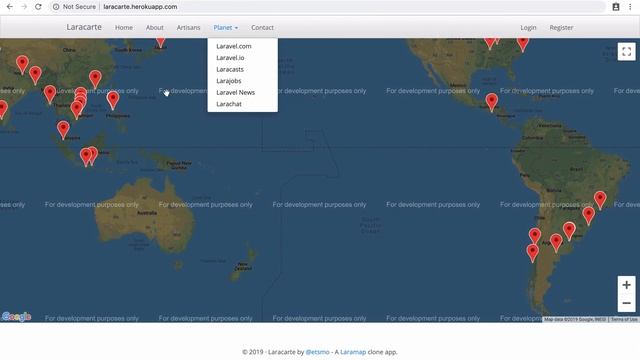Click the map pin in Central America

pyautogui.click(x=492, y=102)
